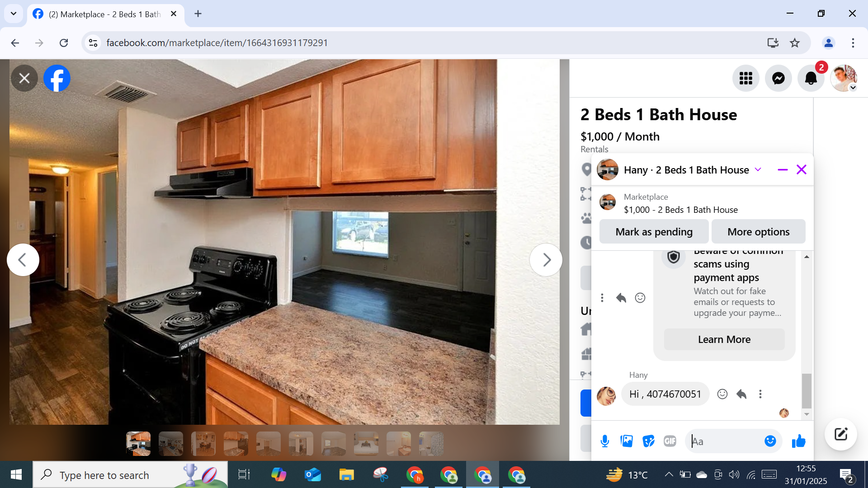Expand the chat header dropdown chevron
868x488 pixels.
coord(758,170)
